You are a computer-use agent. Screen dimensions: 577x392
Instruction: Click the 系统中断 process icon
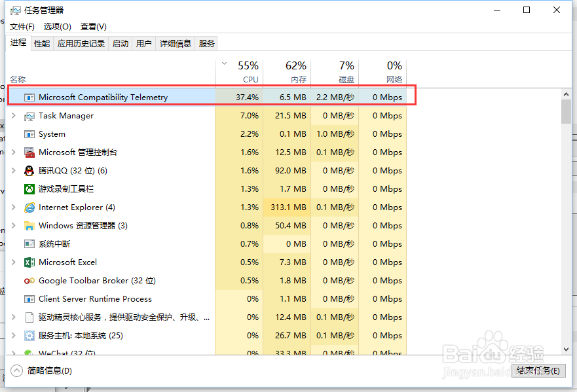tap(29, 244)
